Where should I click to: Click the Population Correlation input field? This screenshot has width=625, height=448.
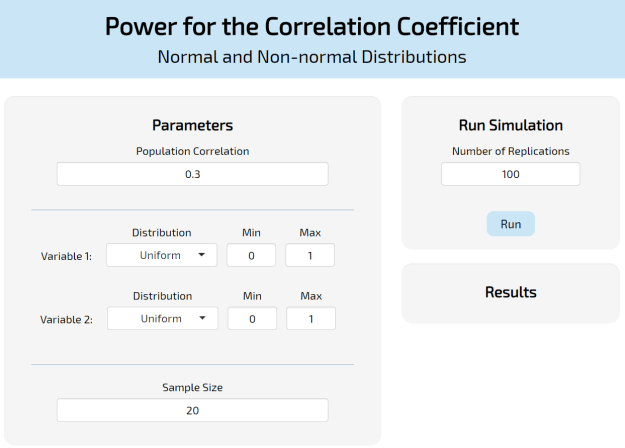click(192, 174)
